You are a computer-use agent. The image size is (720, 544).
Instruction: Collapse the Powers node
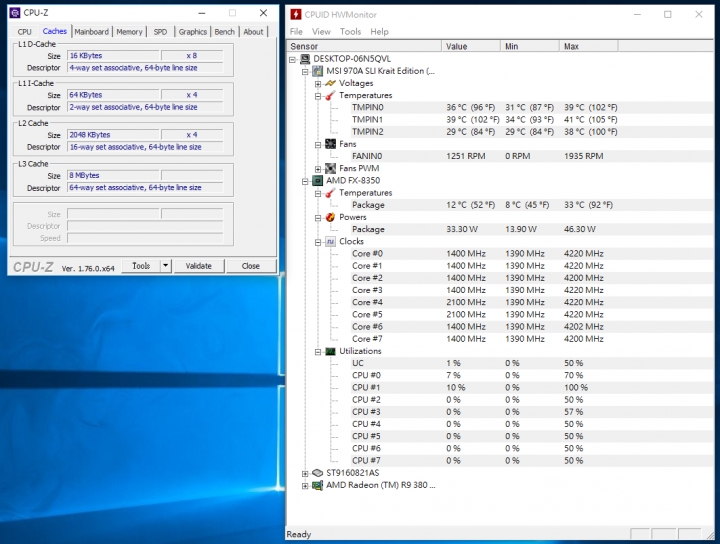click(x=318, y=218)
